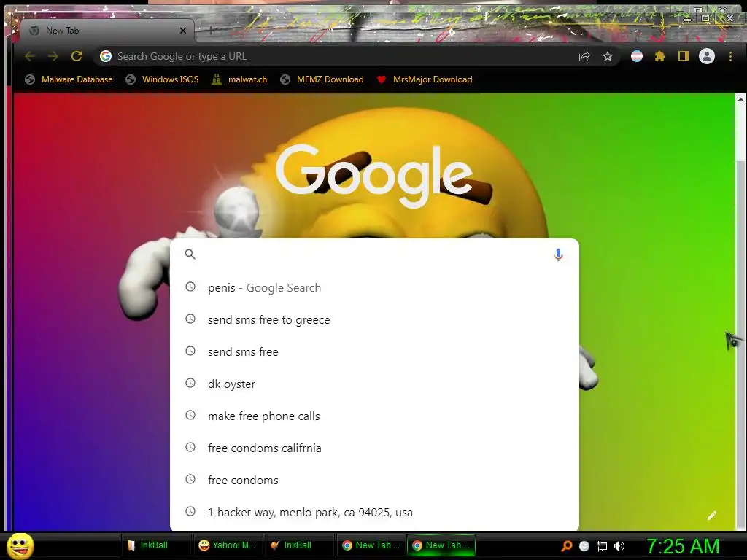
Task: Select suggestion 'send sms free to greece'
Action: coord(374,319)
